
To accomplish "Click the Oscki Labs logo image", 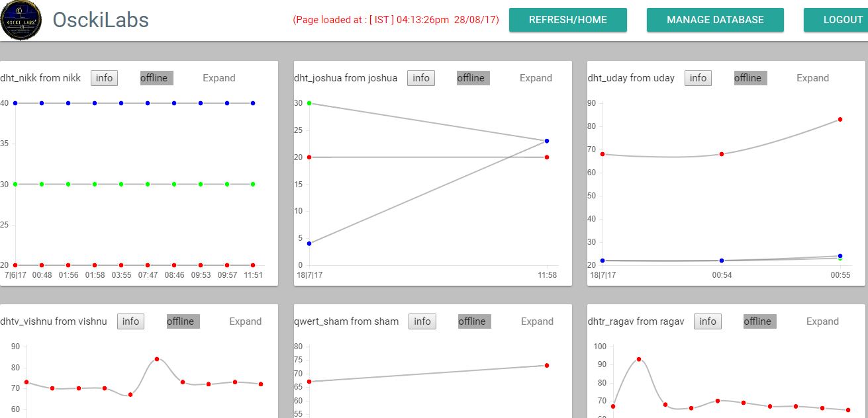I will point(21,21).
